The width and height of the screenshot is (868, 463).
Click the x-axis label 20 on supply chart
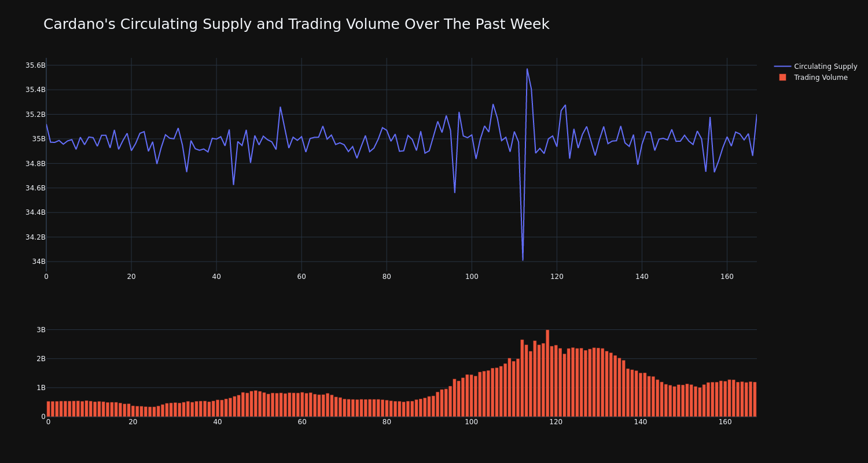click(131, 277)
